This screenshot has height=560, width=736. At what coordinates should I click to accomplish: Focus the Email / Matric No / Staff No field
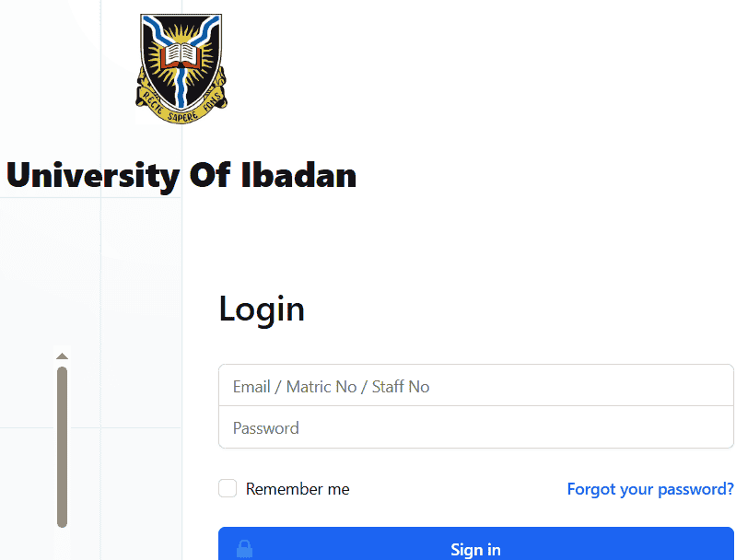475,386
